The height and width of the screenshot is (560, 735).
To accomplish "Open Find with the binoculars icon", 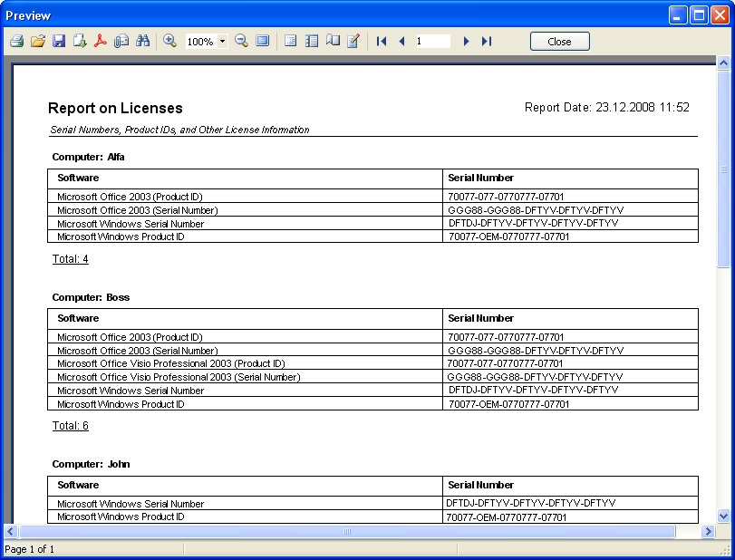I will pos(142,42).
